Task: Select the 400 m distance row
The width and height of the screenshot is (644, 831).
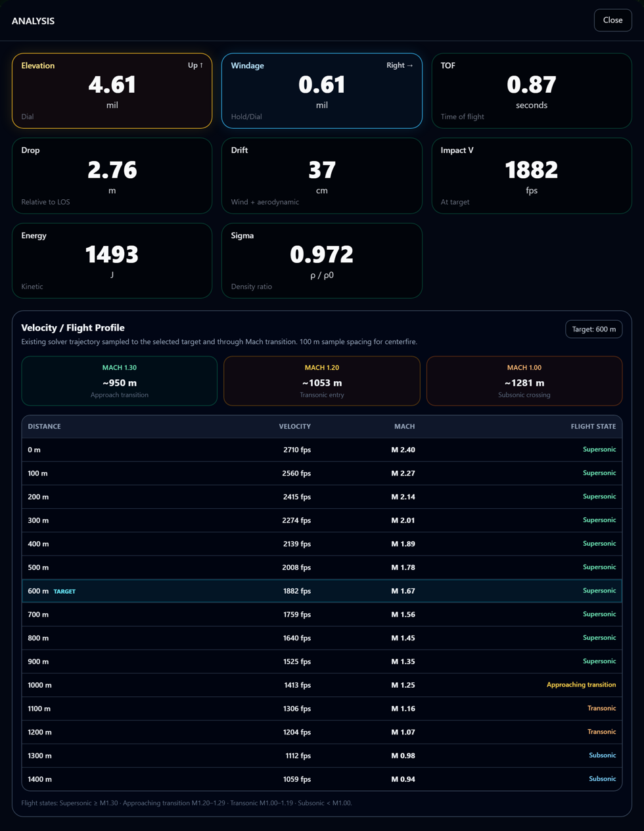Action: (x=322, y=544)
